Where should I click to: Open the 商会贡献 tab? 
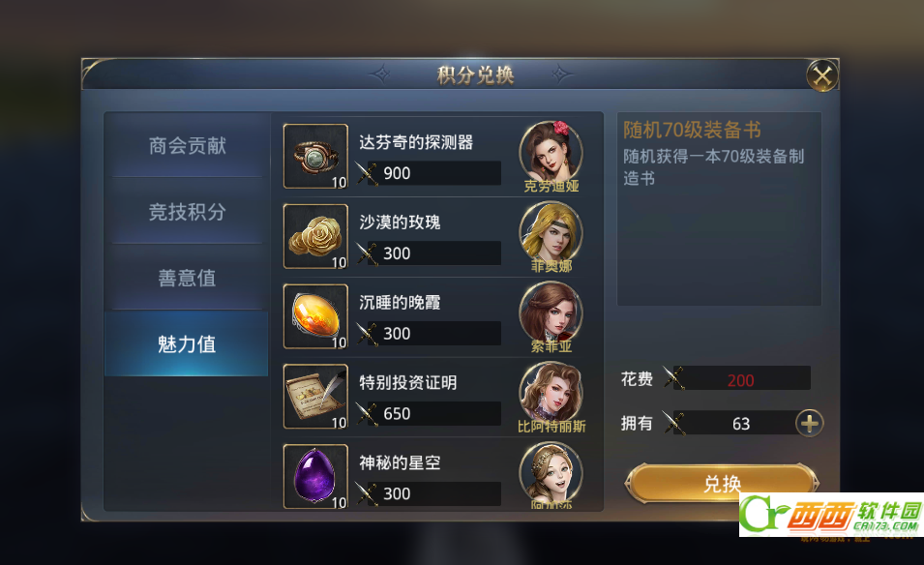tap(187, 145)
